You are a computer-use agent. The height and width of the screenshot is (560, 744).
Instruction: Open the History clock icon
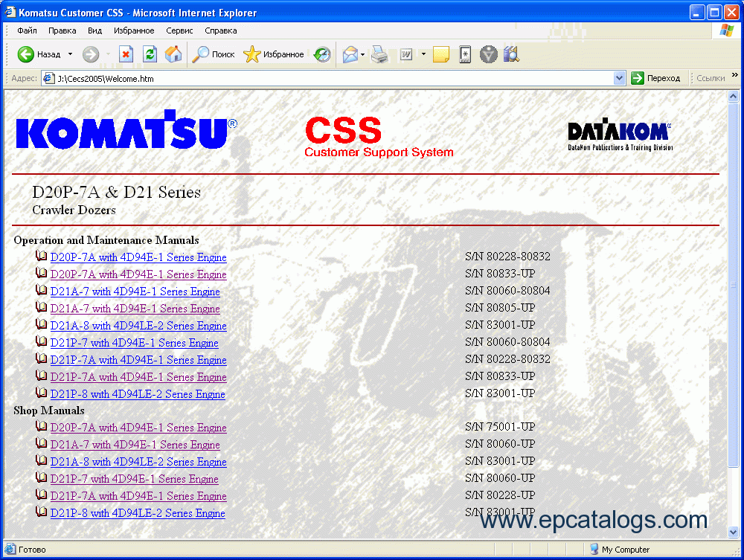click(x=323, y=54)
